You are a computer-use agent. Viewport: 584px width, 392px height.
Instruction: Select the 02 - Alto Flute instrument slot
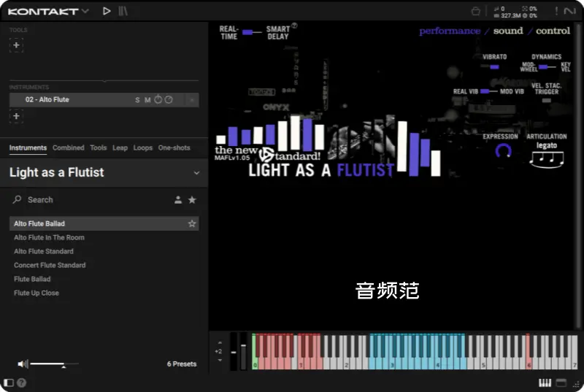pos(104,100)
